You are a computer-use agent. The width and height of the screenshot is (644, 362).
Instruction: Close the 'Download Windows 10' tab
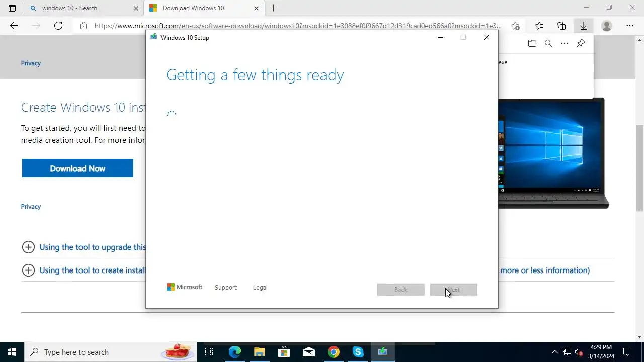click(256, 8)
